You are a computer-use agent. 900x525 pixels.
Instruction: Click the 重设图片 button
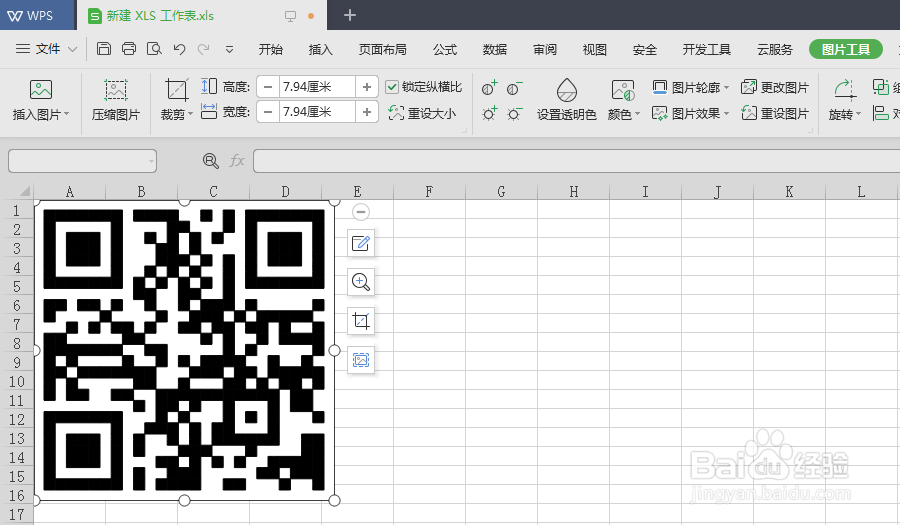tap(775, 113)
